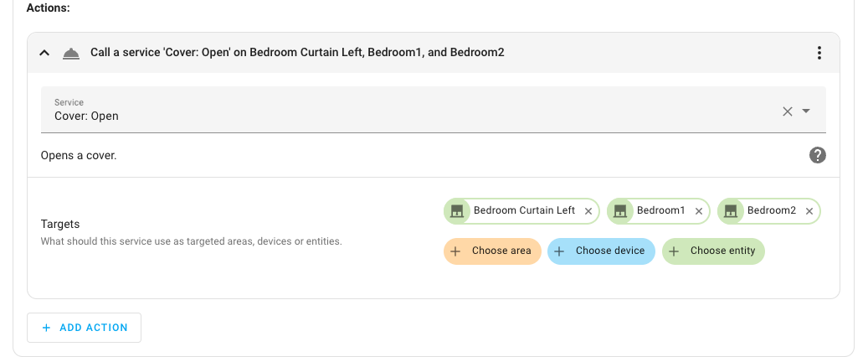This screenshot has height=357, width=868.
Task: Click the Service field showing Cover: Open
Action: [402, 111]
